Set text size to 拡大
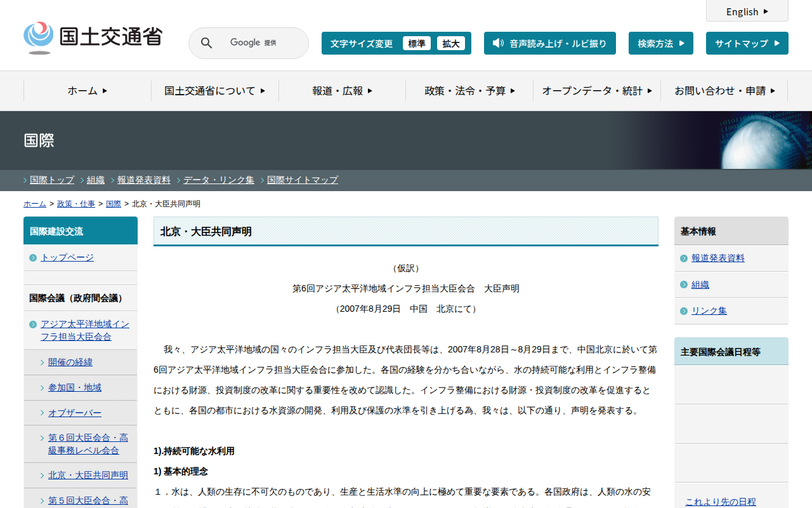 click(x=451, y=43)
